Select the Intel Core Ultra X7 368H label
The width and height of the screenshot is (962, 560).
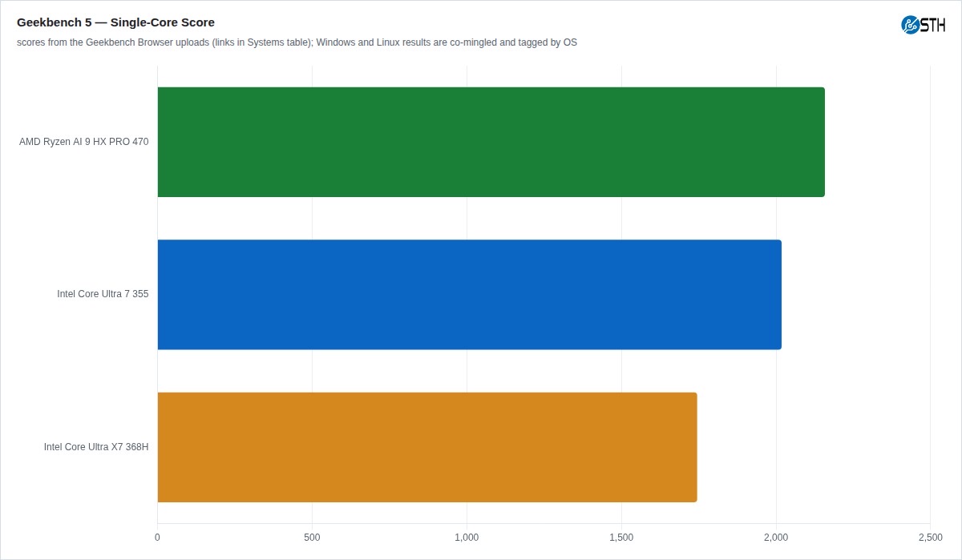click(x=96, y=447)
